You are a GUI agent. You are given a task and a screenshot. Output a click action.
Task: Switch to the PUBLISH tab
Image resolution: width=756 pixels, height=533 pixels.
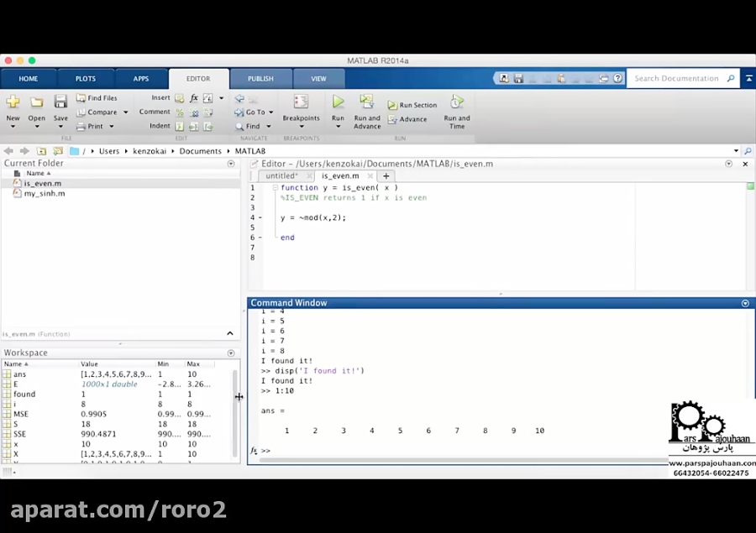260,78
